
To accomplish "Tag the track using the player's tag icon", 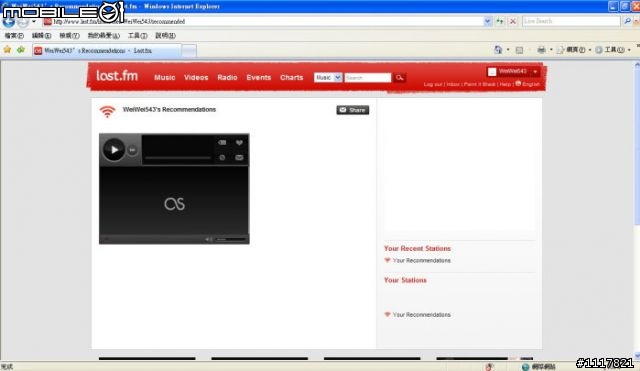I will pyautogui.click(x=222, y=142).
